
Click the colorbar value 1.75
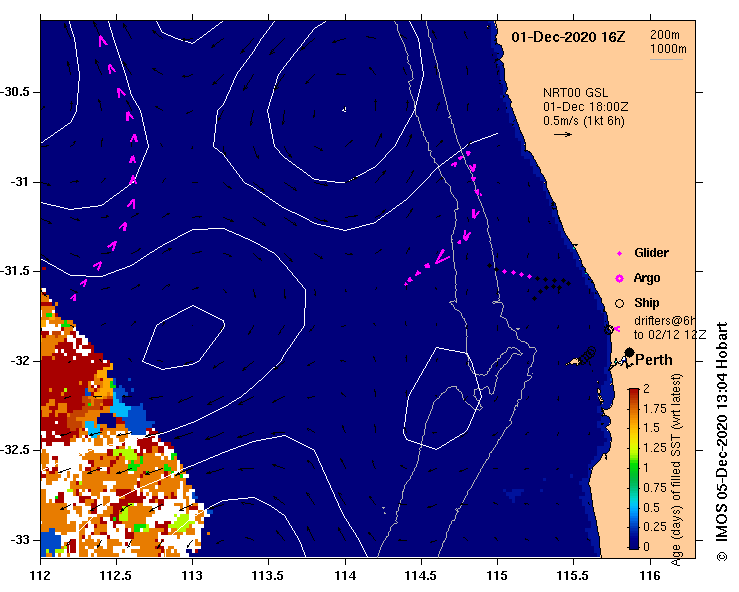coord(655,409)
